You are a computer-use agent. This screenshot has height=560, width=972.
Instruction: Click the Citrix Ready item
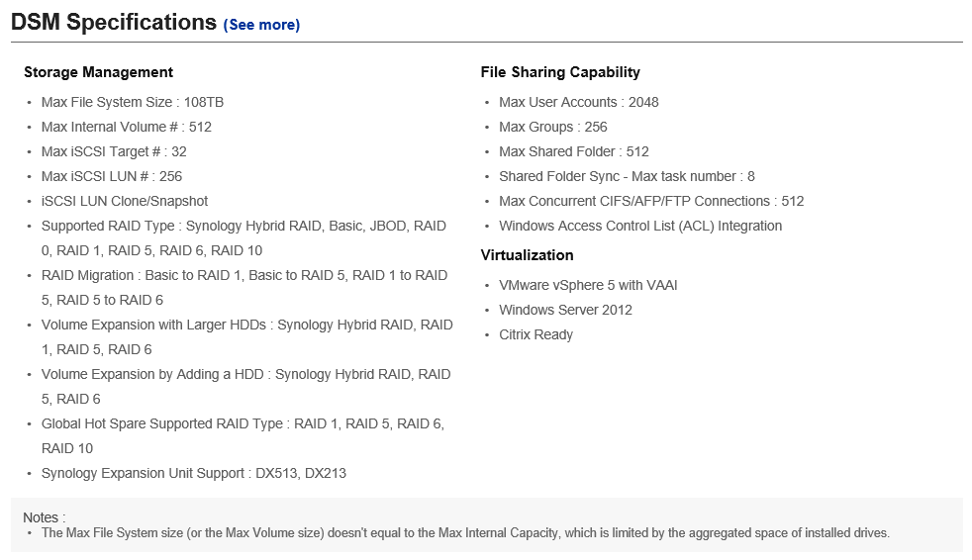pyautogui.click(x=536, y=334)
